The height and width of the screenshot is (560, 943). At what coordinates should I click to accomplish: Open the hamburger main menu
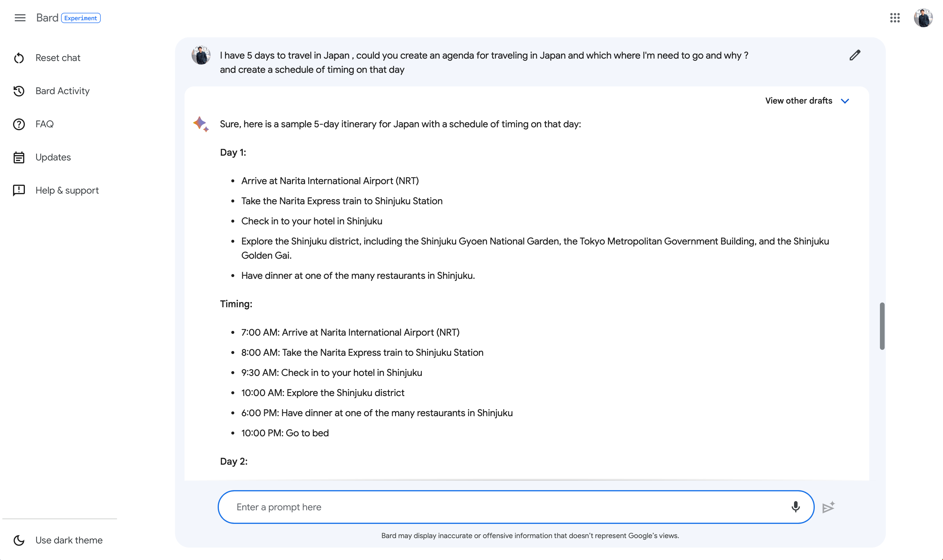(x=20, y=18)
